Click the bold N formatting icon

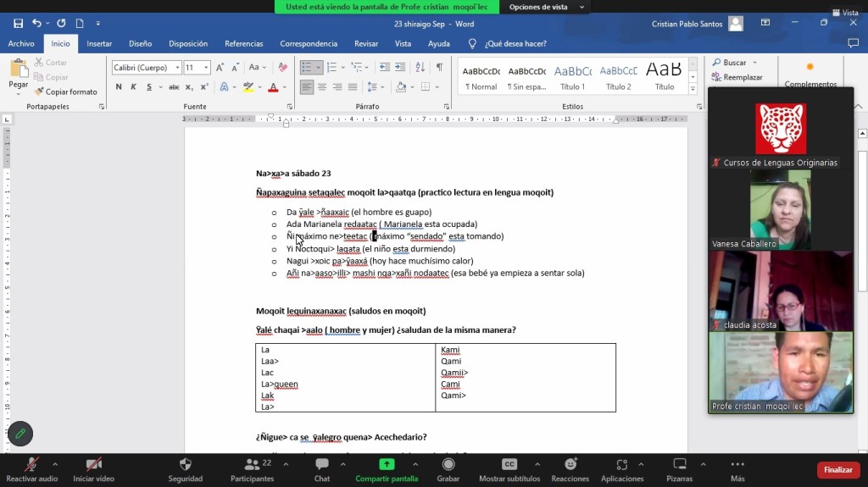[119, 87]
